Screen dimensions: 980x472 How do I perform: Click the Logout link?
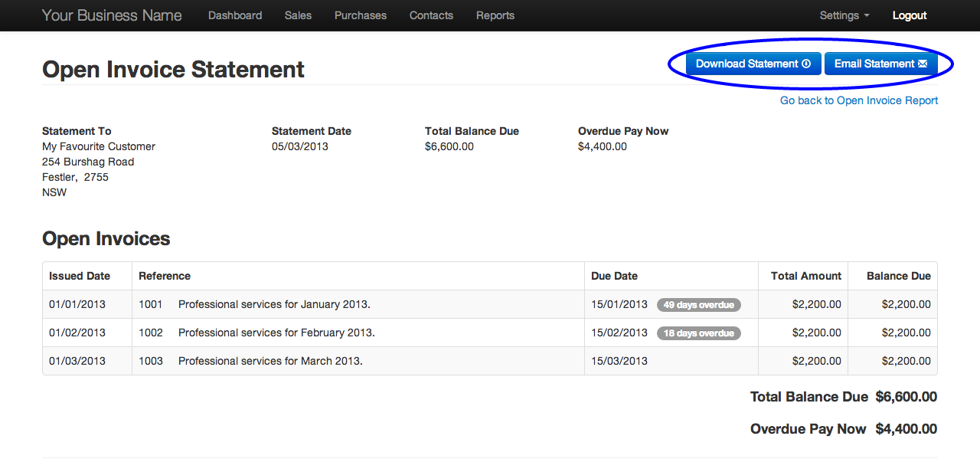(910, 15)
